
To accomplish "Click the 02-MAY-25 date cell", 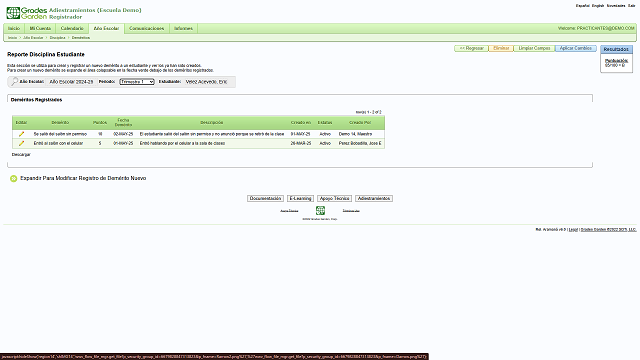I will (123, 134).
